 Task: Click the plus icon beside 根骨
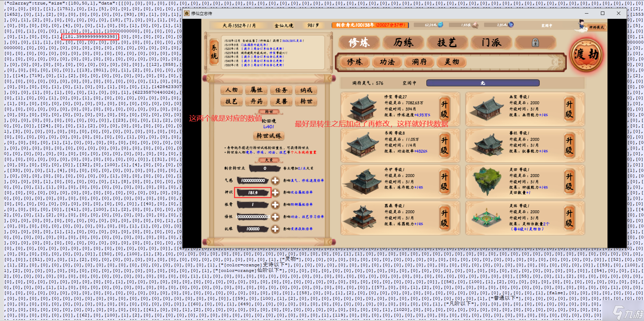point(275,204)
